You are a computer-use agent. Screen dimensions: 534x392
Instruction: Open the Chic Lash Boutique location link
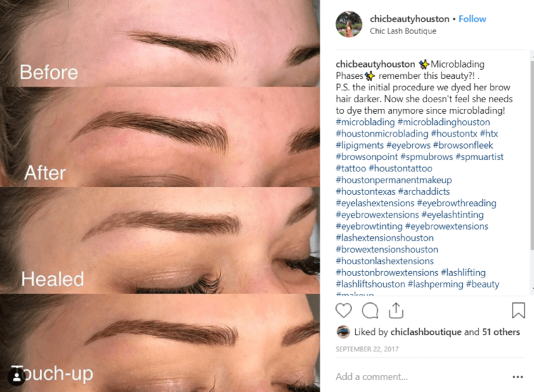click(x=403, y=31)
